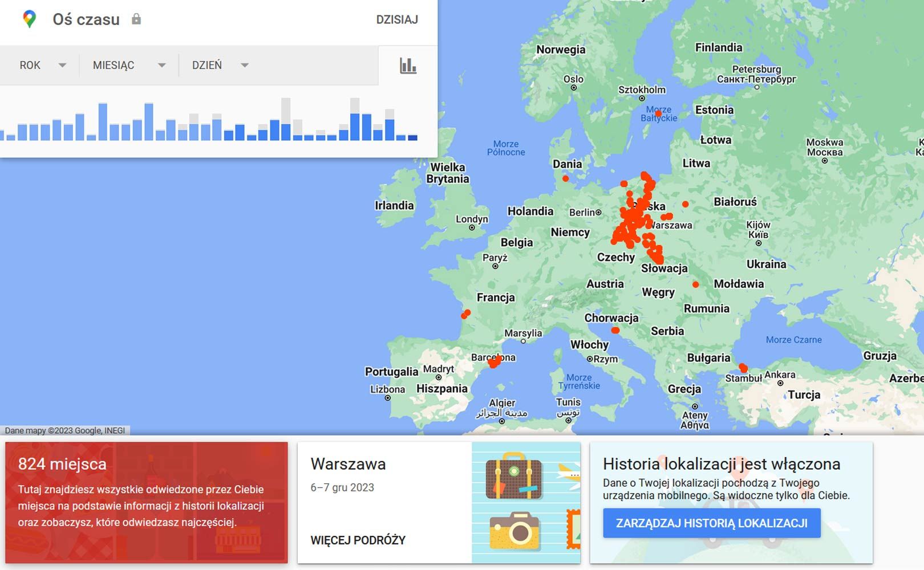924x570 pixels.
Task: Click the Łotwa country label
Action: [715, 140]
